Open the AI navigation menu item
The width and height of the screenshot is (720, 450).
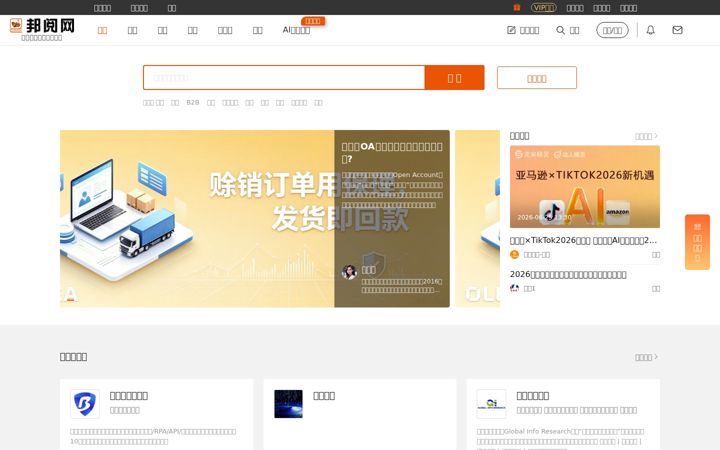pyautogui.click(x=296, y=30)
